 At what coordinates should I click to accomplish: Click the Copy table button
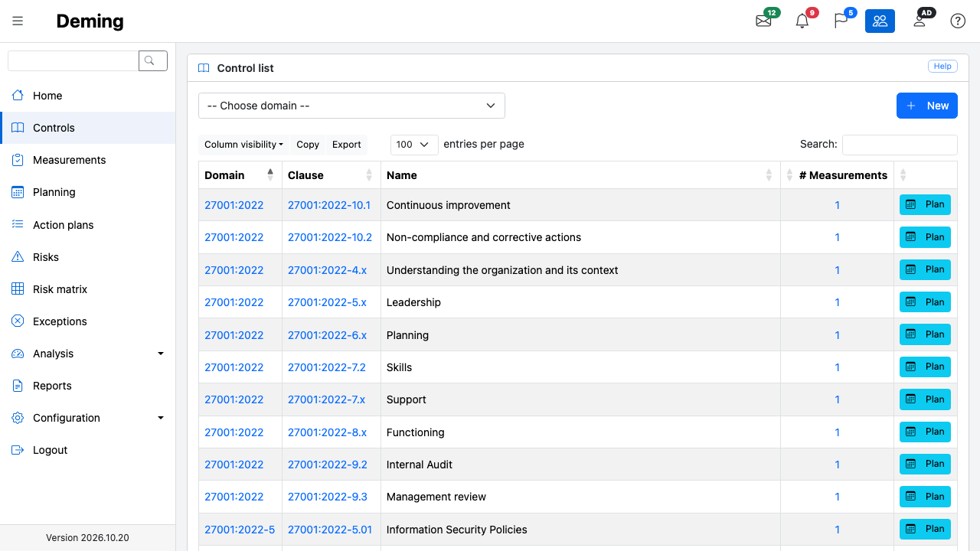point(308,145)
